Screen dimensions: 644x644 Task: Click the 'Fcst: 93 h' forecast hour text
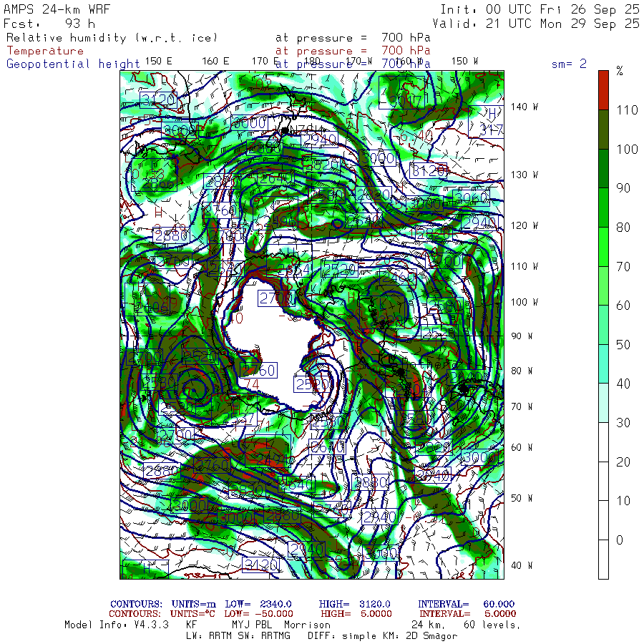(x=49, y=24)
